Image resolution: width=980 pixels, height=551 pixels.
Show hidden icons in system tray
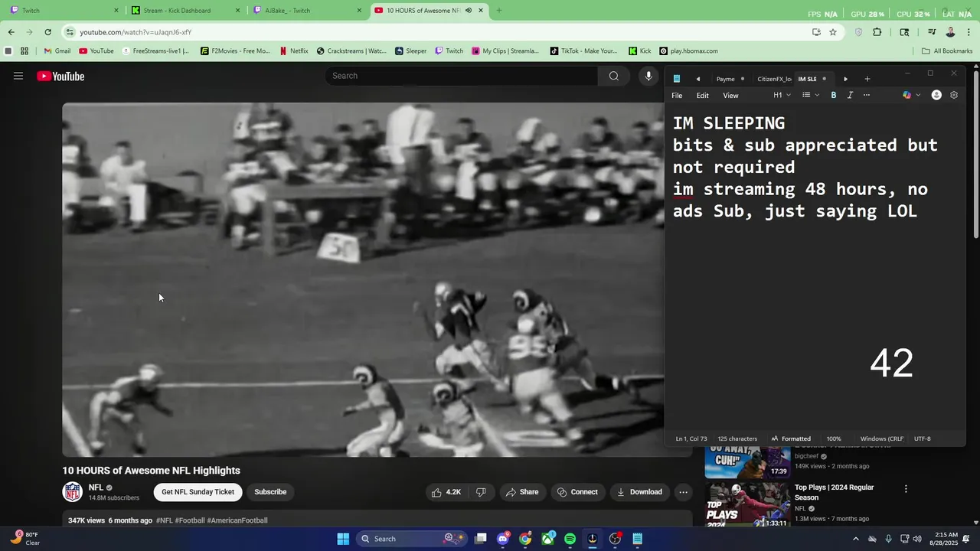tap(856, 539)
